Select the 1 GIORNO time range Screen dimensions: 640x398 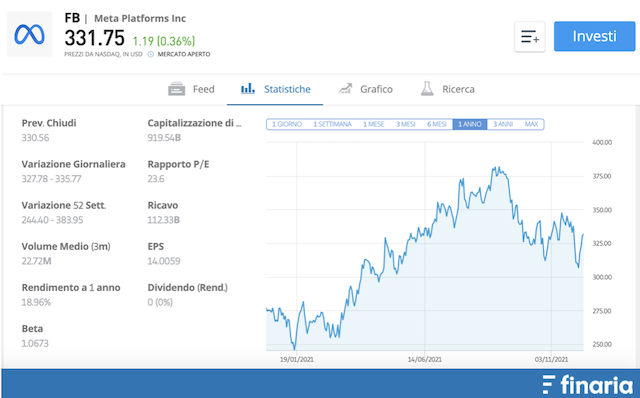(287, 124)
